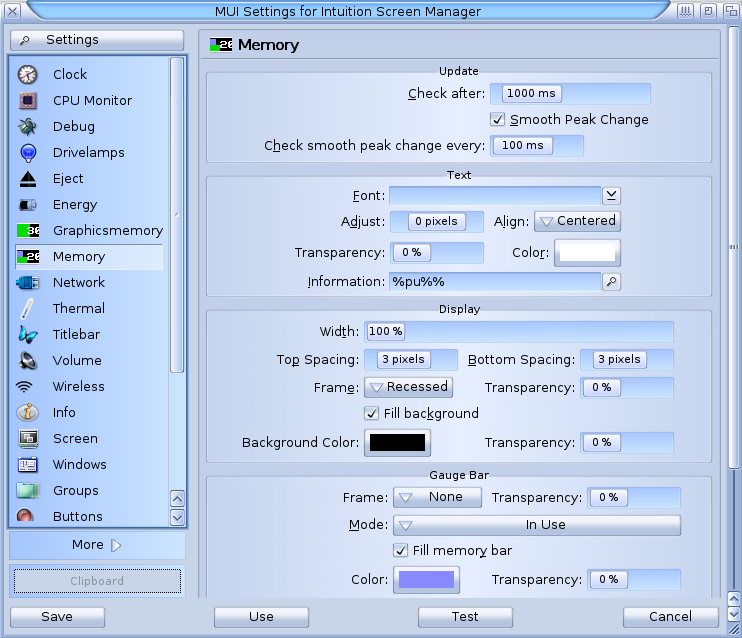Select the Windows entry label
Viewport: 742px width, 638px height.
pos(80,464)
